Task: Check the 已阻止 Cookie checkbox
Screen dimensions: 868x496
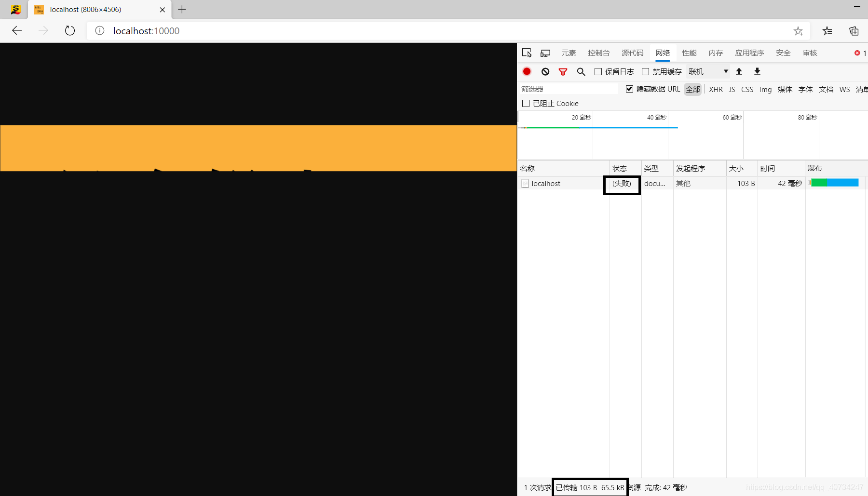Action: (x=526, y=103)
